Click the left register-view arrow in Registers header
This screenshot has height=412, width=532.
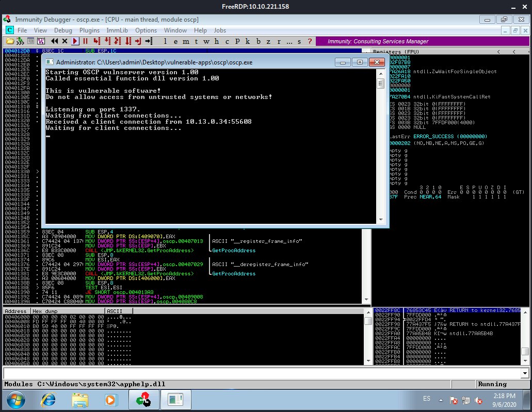(498, 52)
